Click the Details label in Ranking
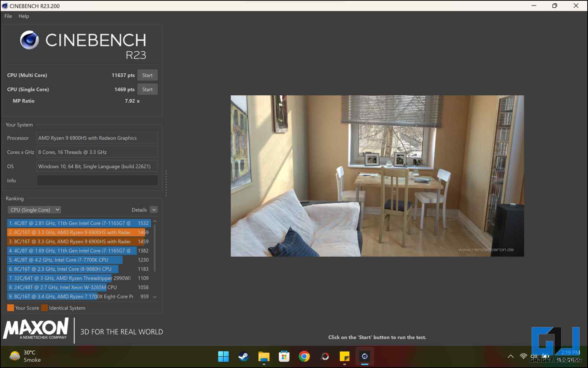 click(139, 210)
